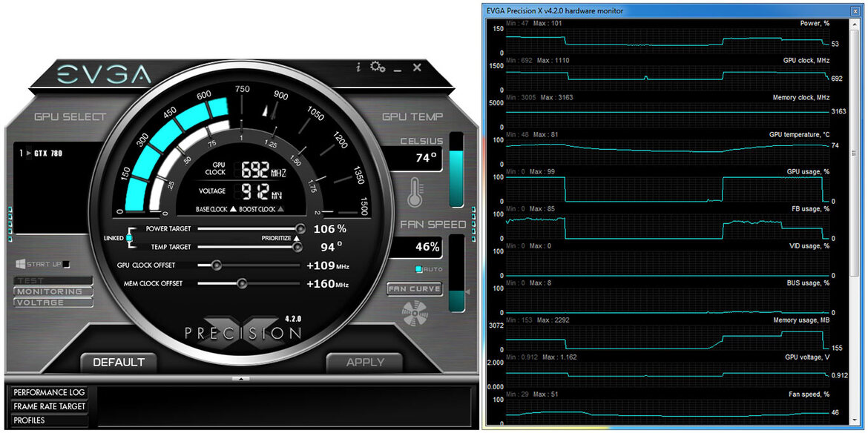Open the Voltage controls
Image resolution: width=868 pixels, height=433 pixels.
click(53, 303)
